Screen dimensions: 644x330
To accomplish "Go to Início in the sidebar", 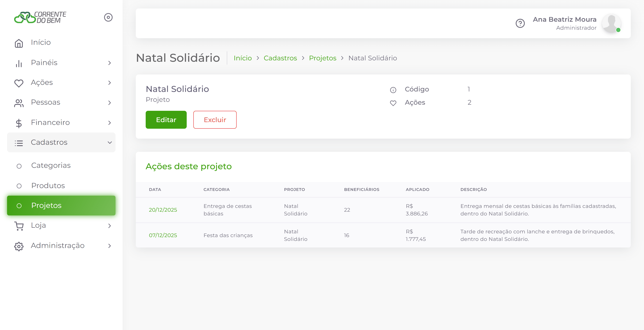I will tap(61, 42).
